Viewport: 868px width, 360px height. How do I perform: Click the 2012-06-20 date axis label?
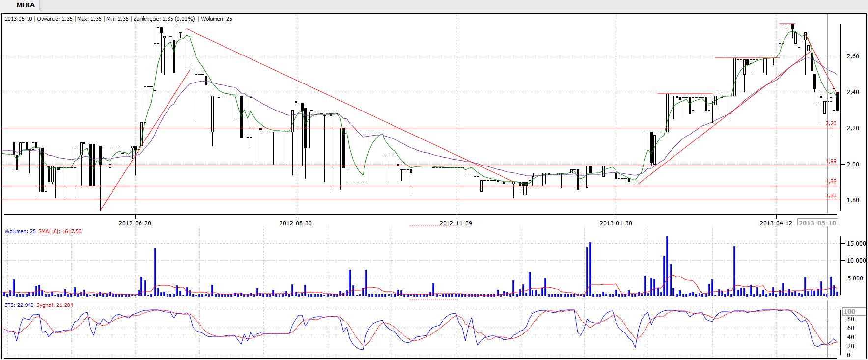(135, 223)
